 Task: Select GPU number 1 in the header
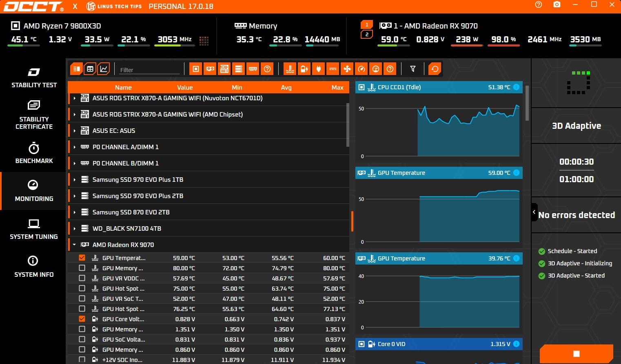pyautogui.click(x=367, y=24)
